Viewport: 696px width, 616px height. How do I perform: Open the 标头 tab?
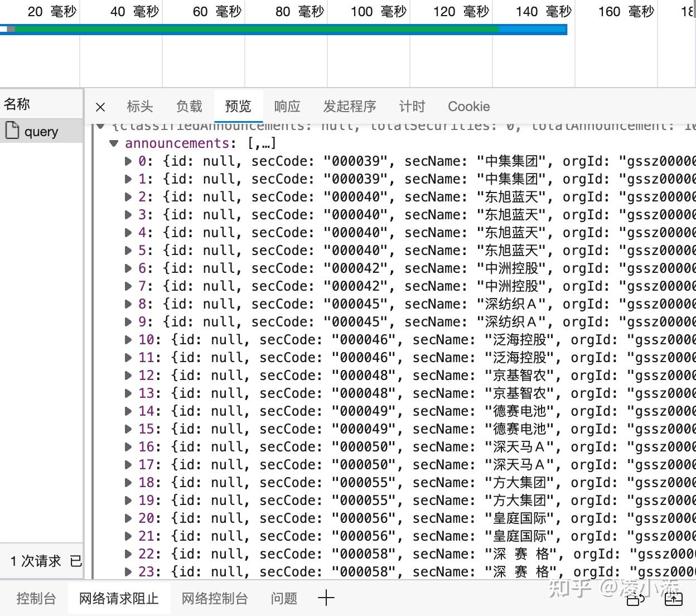click(139, 106)
